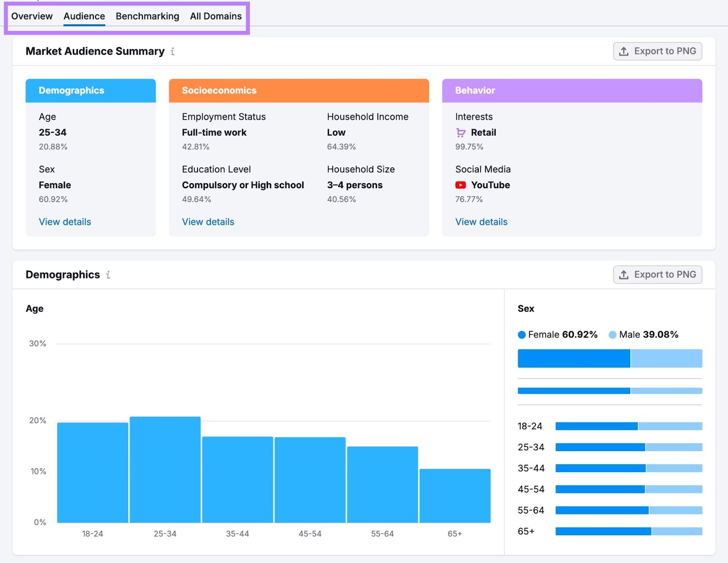Click the 55-64 sex split bar
Viewport: 728px width, 563px height.
(628, 510)
